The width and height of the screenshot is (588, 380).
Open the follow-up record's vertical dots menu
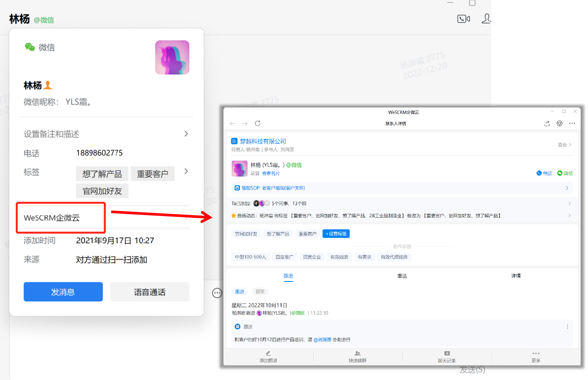pyautogui.click(x=567, y=327)
